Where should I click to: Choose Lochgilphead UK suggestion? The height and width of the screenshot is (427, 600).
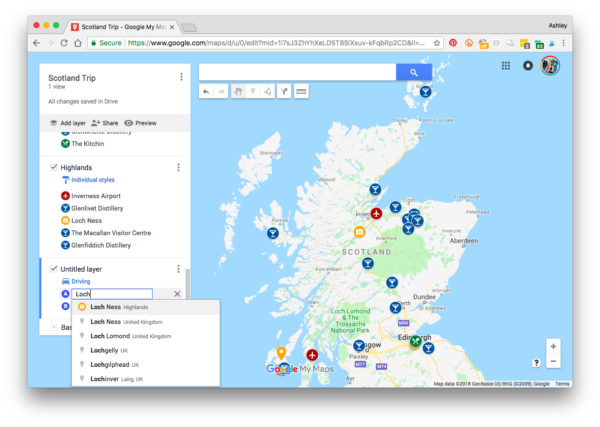(146, 365)
